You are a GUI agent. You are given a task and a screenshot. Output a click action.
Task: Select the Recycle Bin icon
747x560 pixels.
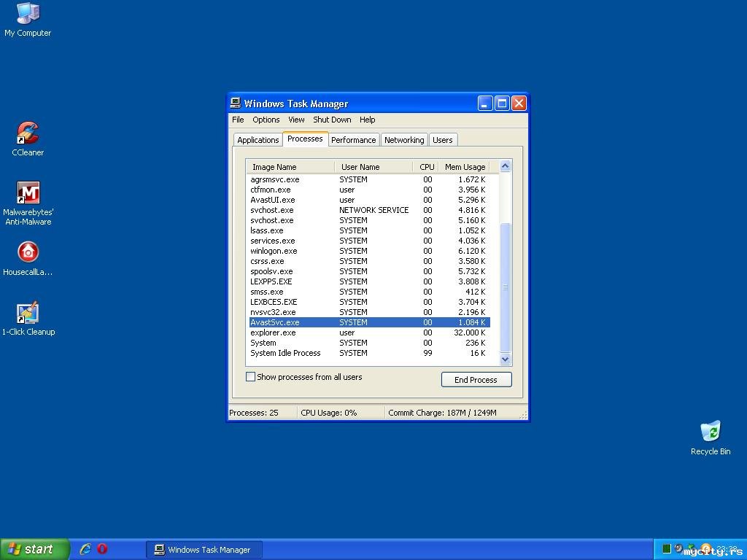pos(711,438)
